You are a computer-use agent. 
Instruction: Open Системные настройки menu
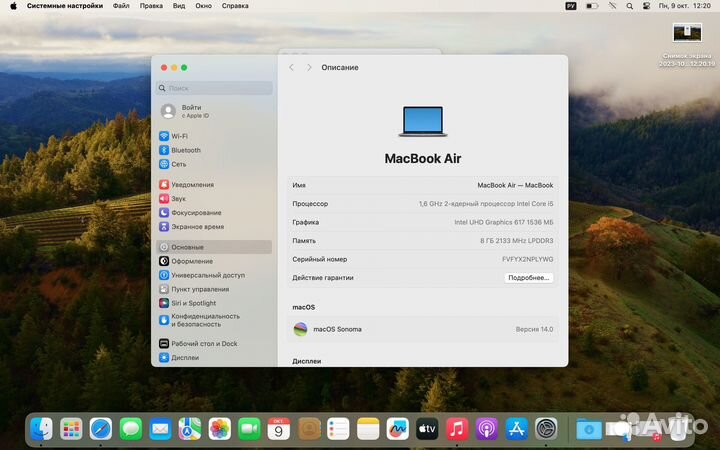[65, 6]
